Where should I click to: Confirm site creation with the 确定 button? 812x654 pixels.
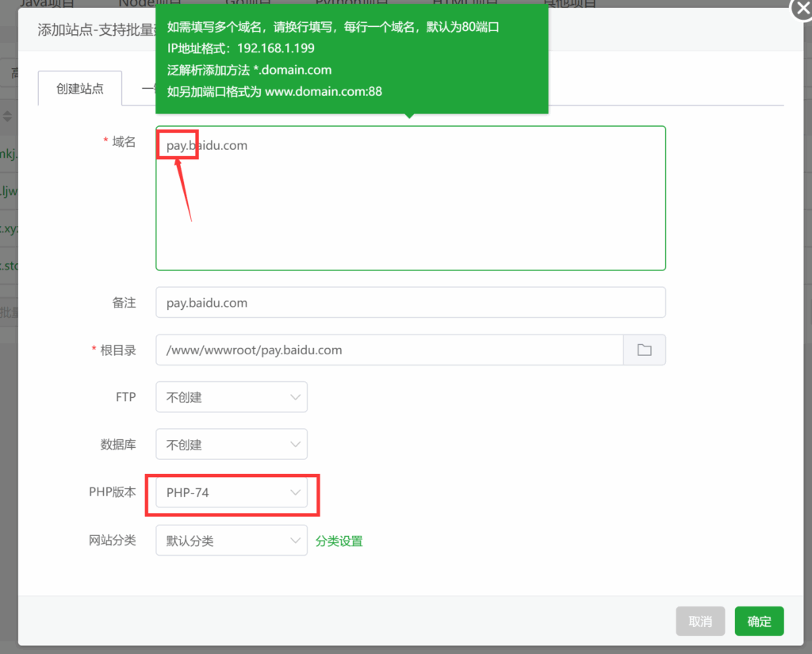click(x=758, y=621)
